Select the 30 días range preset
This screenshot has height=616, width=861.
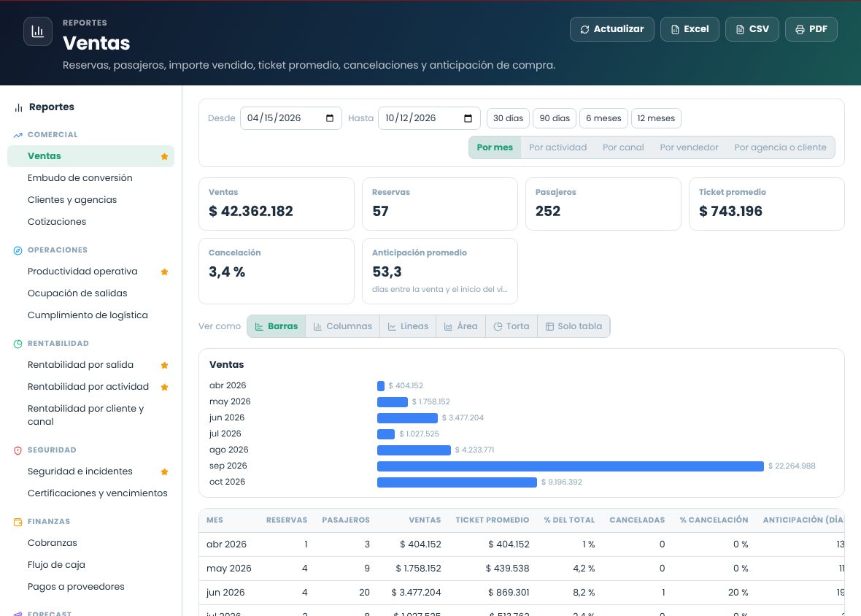508,118
